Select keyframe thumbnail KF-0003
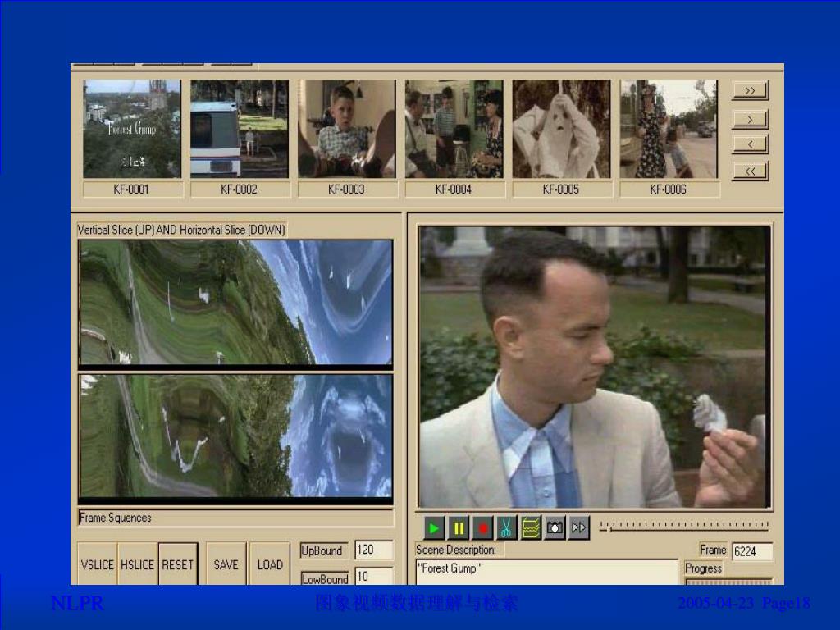Viewport: 840px width, 630px height. (347, 129)
